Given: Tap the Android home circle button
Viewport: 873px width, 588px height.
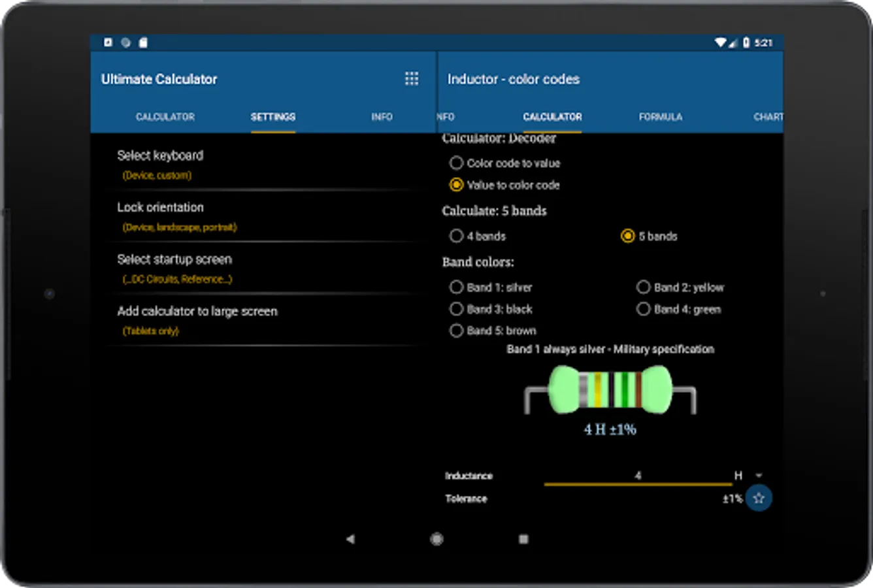Looking at the screenshot, I should tap(436, 539).
